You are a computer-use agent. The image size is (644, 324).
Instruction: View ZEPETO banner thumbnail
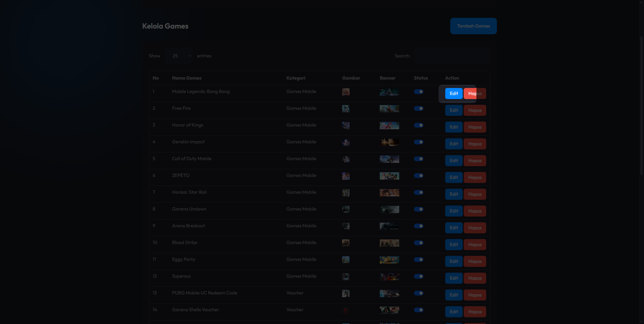[x=389, y=176]
